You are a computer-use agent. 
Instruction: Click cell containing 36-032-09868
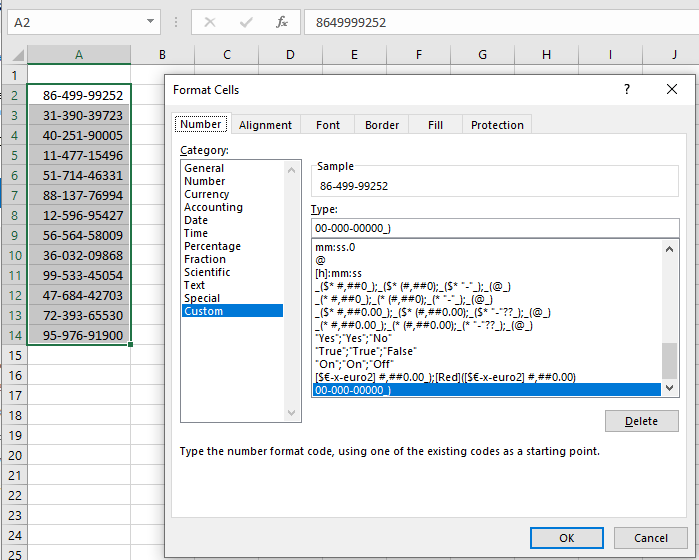pos(79,255)
